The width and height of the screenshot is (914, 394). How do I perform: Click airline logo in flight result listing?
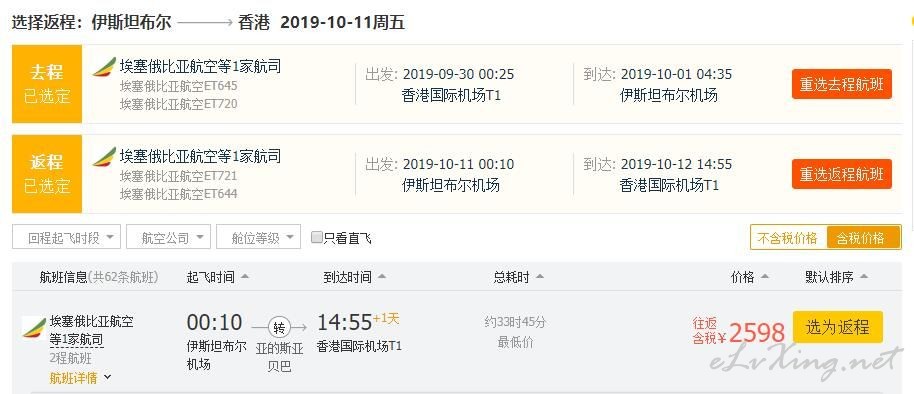click(34, 328)
